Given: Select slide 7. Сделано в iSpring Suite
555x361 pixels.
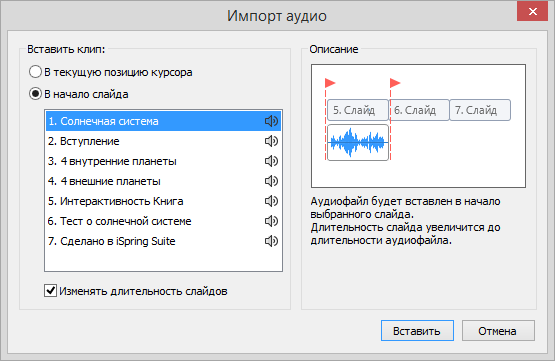Looking at the screenshot, I should (163, 241).
